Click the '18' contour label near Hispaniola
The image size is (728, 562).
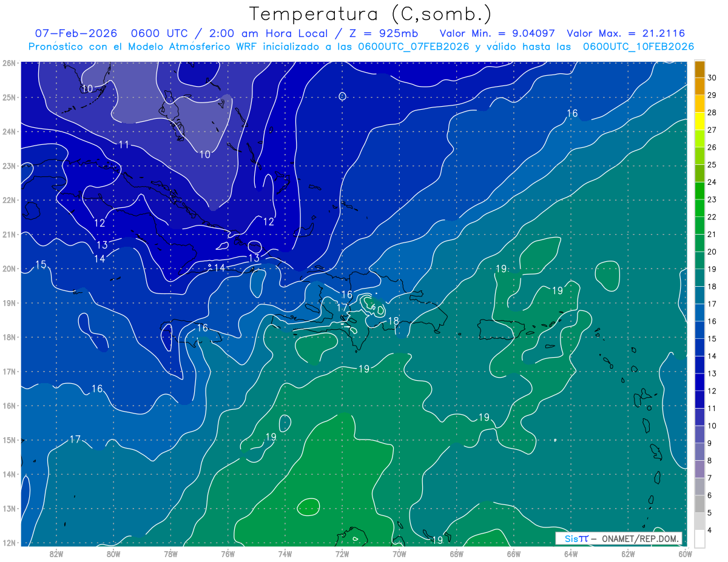393,321
